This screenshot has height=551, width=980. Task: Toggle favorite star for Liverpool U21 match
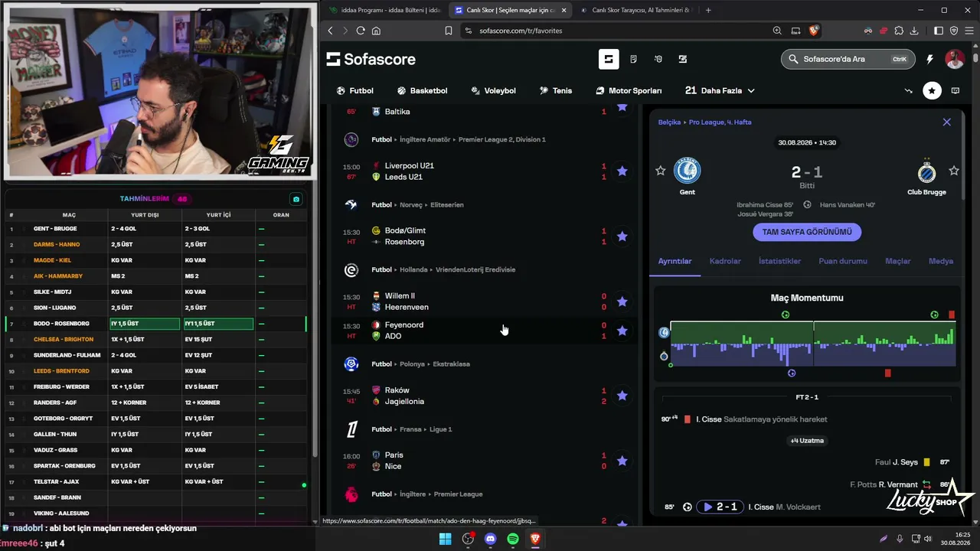click(622, 171)
